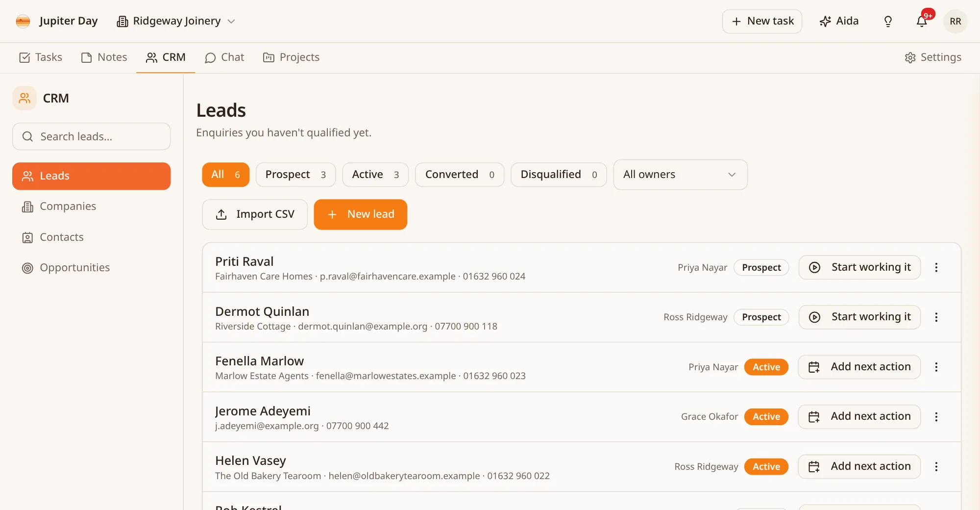Screen dimensions: 980x510
Task: Open Fenella Marlow lead name
Action: point(260,361)
